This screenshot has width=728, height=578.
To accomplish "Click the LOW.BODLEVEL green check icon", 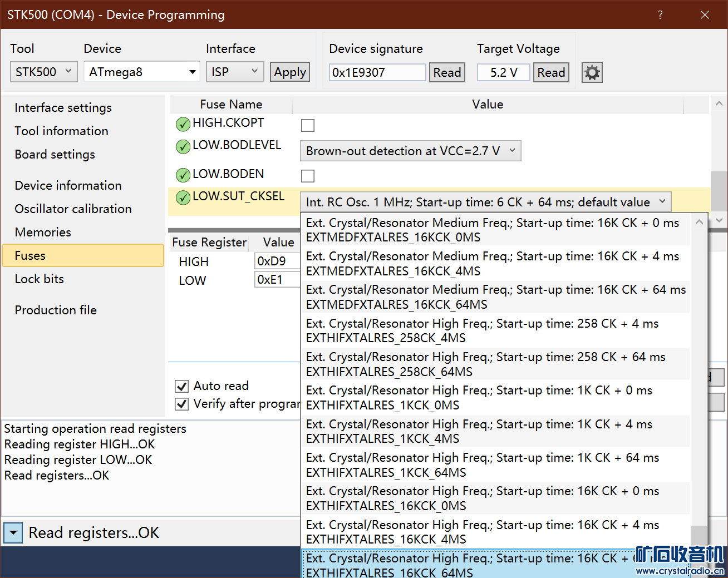I will [x=183, y=147].
